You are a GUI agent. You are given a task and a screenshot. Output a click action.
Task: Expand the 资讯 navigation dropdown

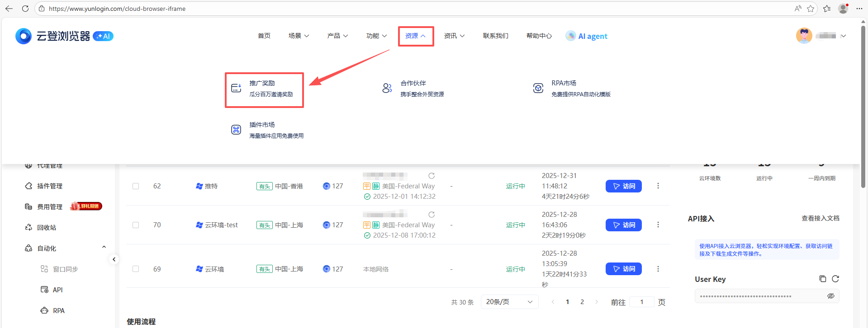454,36
